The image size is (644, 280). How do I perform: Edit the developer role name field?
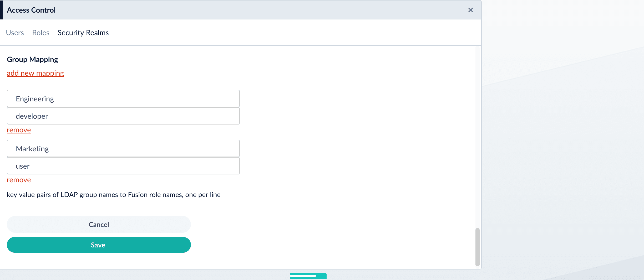(123, 116)
